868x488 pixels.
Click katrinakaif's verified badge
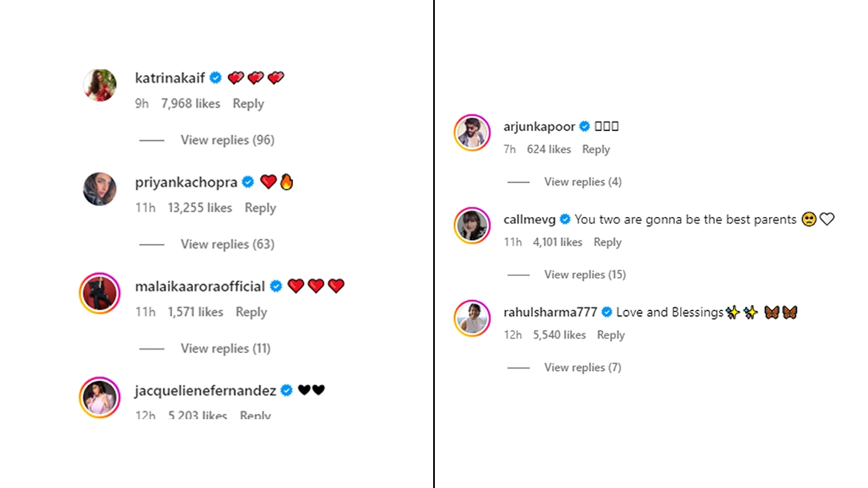point(216,78)
